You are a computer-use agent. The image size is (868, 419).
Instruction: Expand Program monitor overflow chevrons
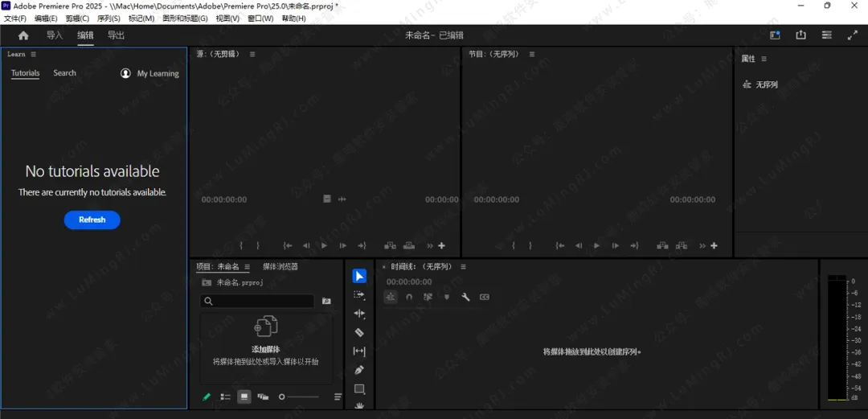click(702, 245)
